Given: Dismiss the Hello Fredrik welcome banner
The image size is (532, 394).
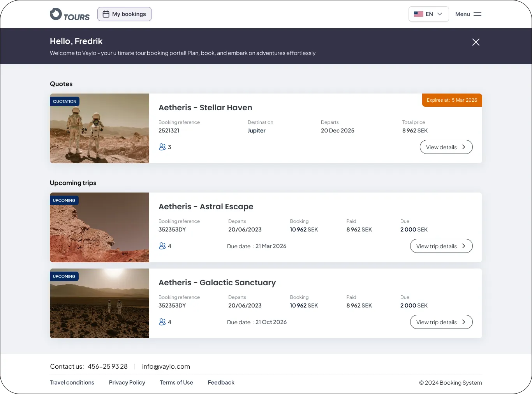Looking at the screenshot, I should coord(476,42).
